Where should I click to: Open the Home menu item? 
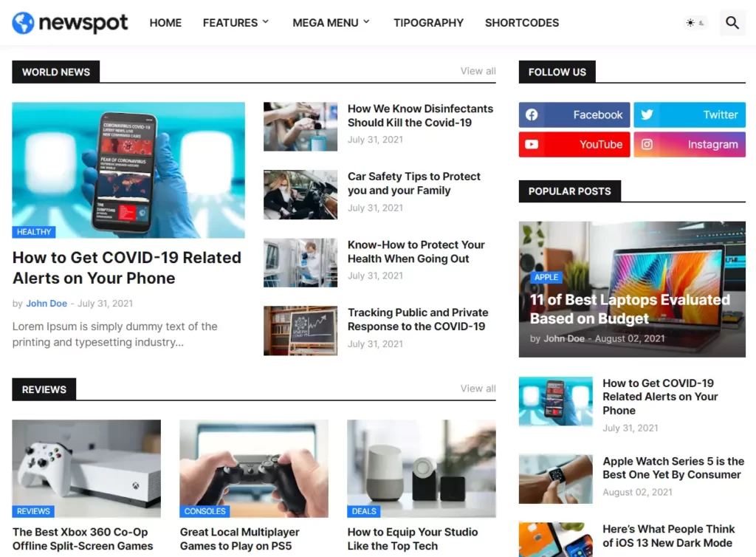pyautogui.click(x=165, y=23)
